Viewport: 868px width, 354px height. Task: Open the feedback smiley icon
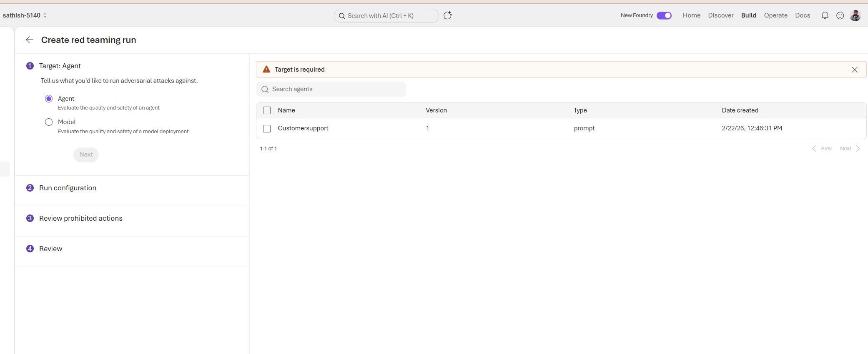[840, 15]
